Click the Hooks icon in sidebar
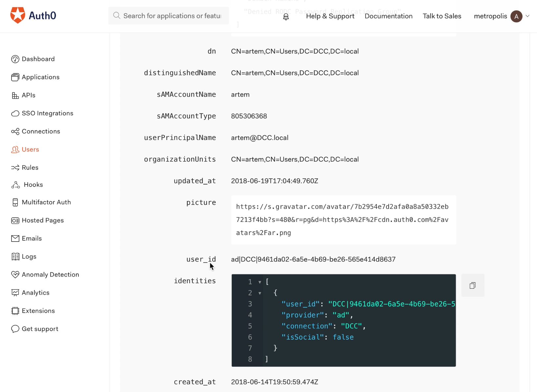Image resolution: width=537 pixels, height=392 pixels. pyautogui.click(x=15, y=185)
